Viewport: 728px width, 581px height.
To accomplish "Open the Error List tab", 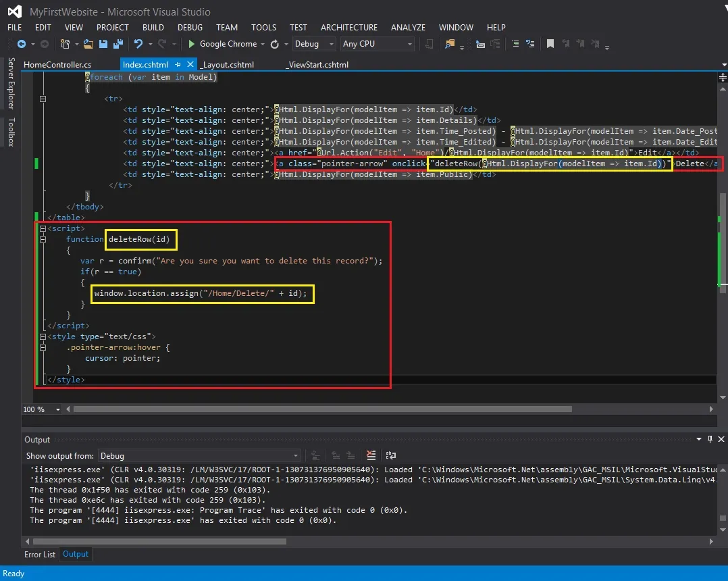I will tap(39, 555).
